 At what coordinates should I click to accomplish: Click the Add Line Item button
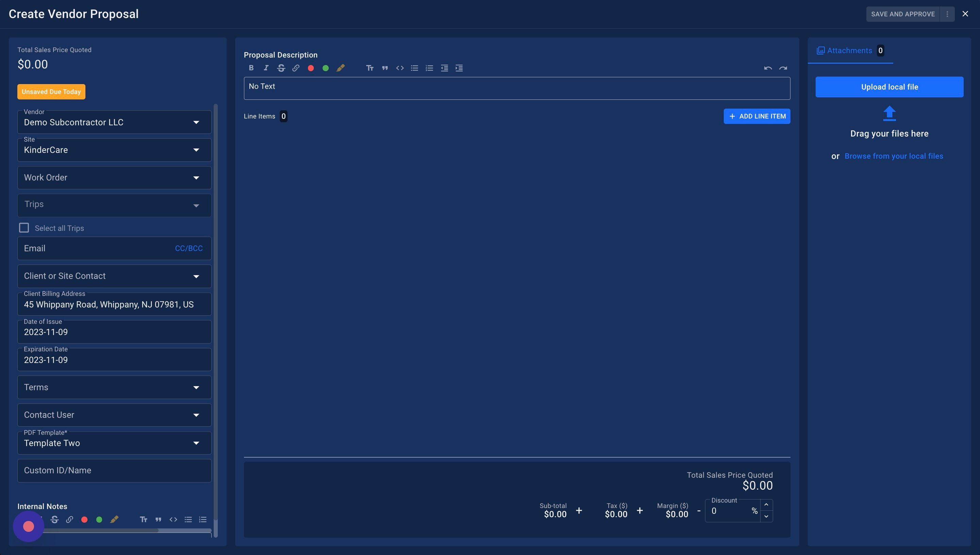[757, 116]
